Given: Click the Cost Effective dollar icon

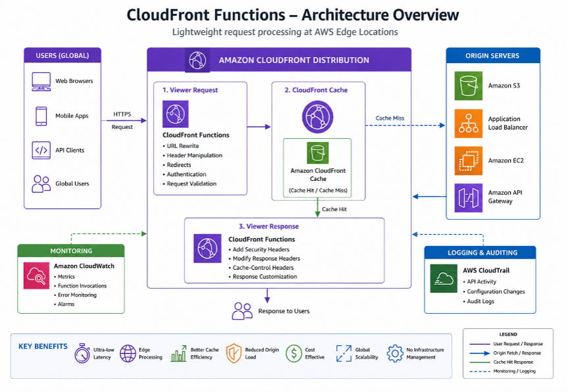Looking at the screenshot, I should click(294, 353).
